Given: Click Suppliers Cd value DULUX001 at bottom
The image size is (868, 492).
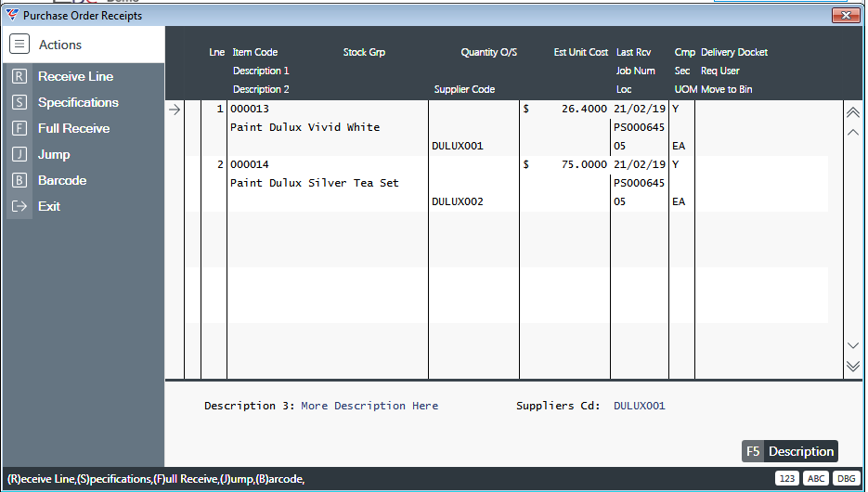Looking at the screenshot, I should 640,406.
